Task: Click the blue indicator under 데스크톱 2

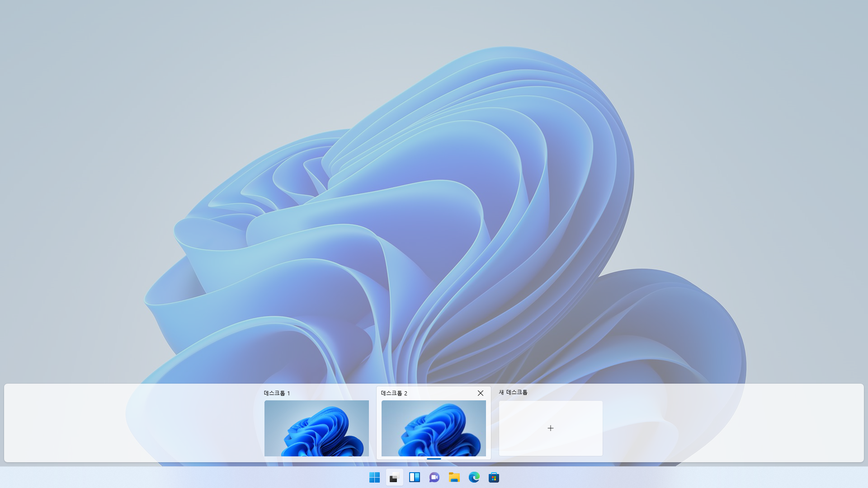Action: click(434, 459)
